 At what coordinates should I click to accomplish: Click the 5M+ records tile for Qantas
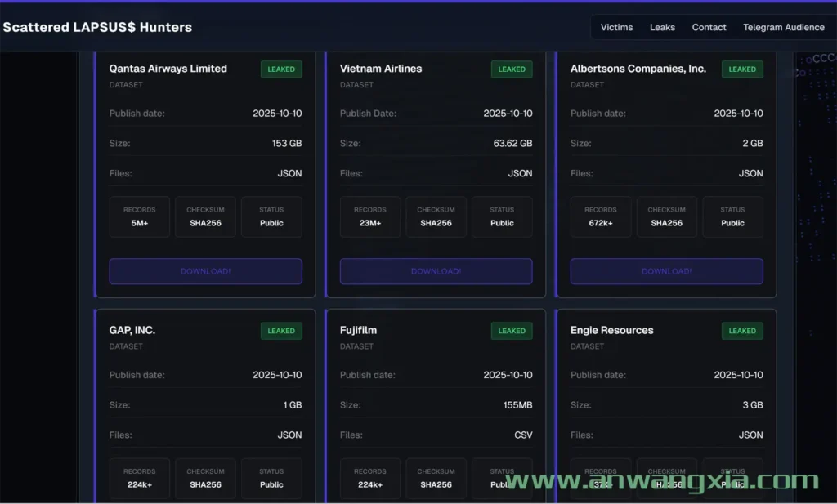[140, 216]
